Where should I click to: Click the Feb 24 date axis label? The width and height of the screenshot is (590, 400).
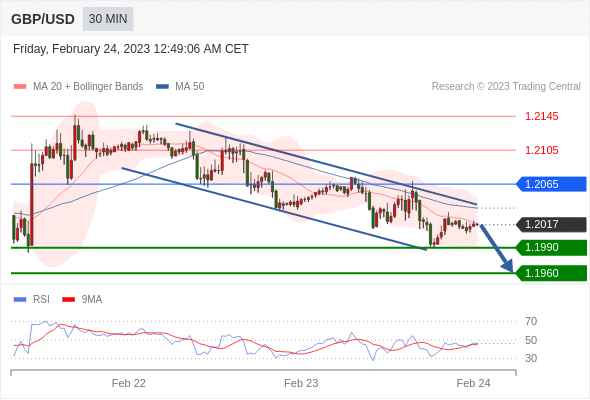pyautogui.click(x=473, y=383)
